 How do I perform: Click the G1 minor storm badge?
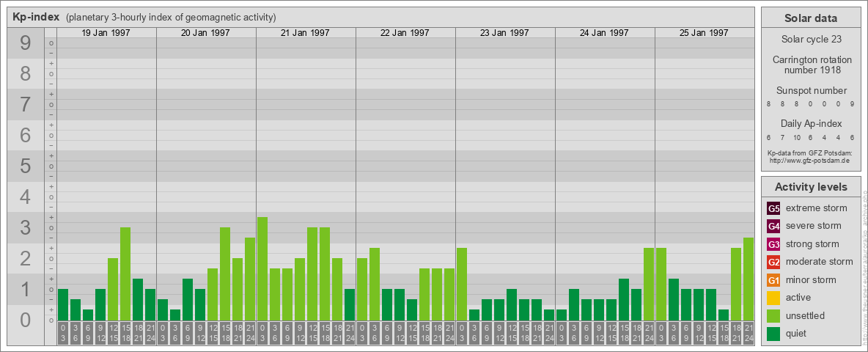pos(774,280)
